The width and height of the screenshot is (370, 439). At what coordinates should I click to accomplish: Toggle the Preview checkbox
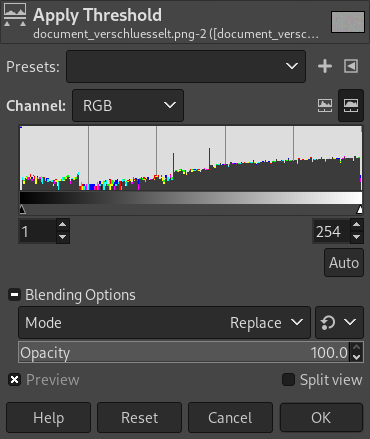coord(15,380)
